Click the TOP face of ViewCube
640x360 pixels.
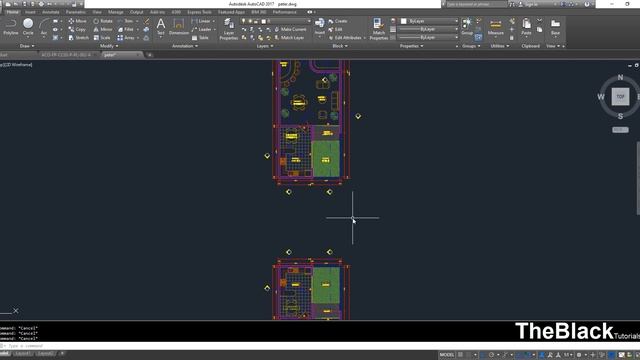click(620, 97)
